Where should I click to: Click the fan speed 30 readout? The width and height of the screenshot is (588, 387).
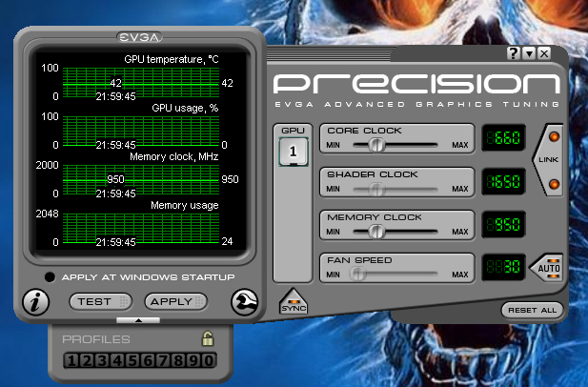pos(503,267)
